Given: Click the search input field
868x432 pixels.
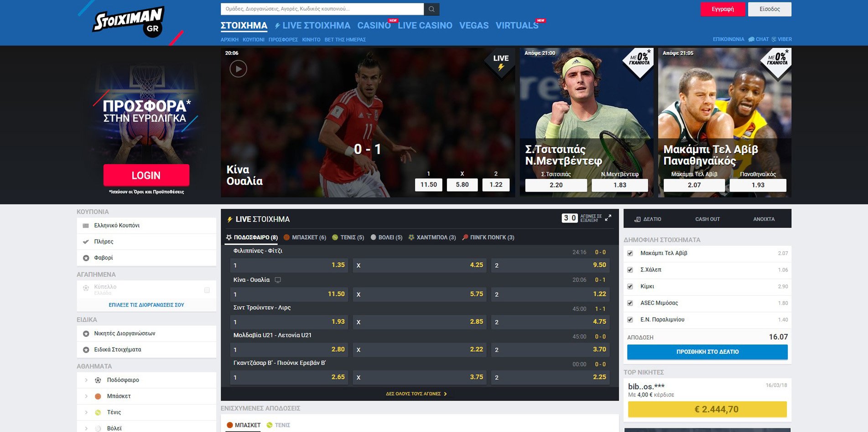Looking at the screenshot, I should [x=322, y=9].
